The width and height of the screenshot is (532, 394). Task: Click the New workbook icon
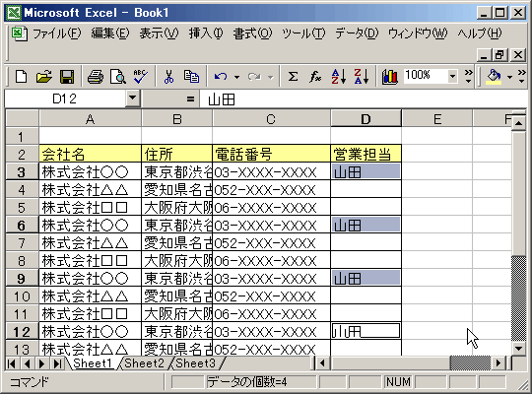22,77
